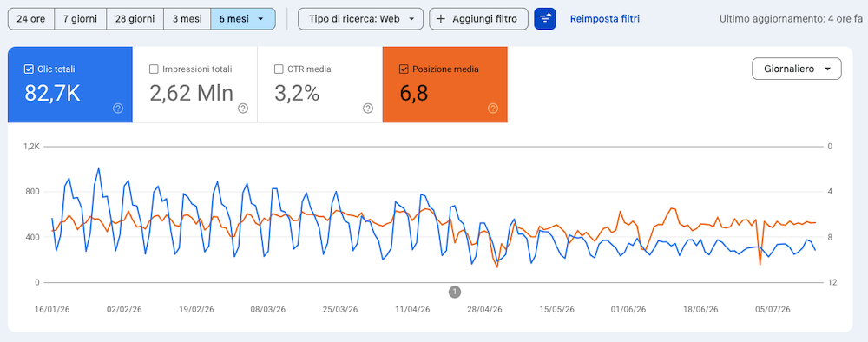The height and width of the screenshot is (342, 868).
Task: Click the annotation marker 1 on timeline
Action: pyautogui.click(x=455, y=292)
